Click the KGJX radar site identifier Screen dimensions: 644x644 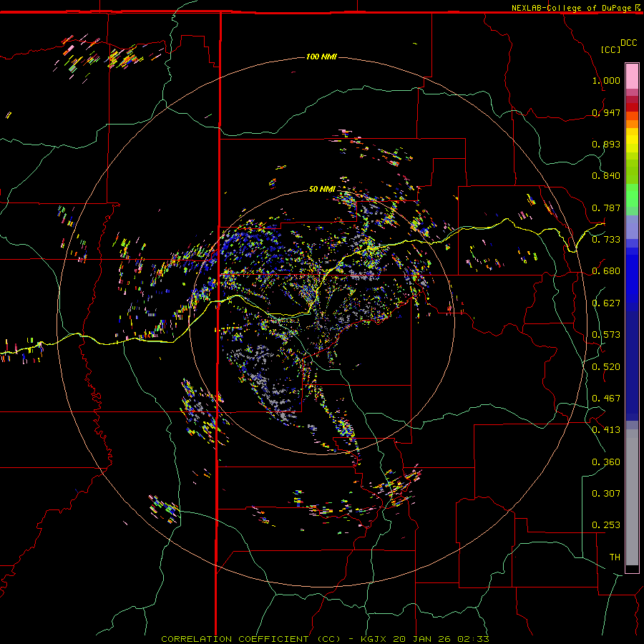point(374,639)
